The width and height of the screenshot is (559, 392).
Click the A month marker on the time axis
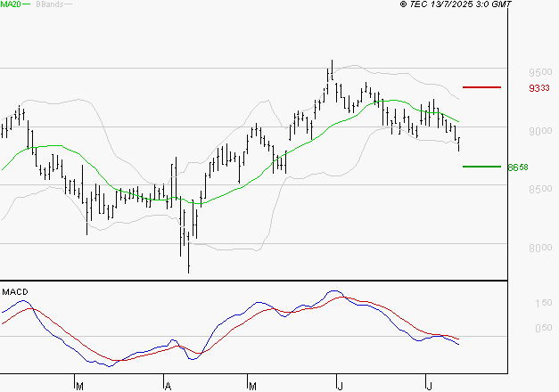coord(168,387)
